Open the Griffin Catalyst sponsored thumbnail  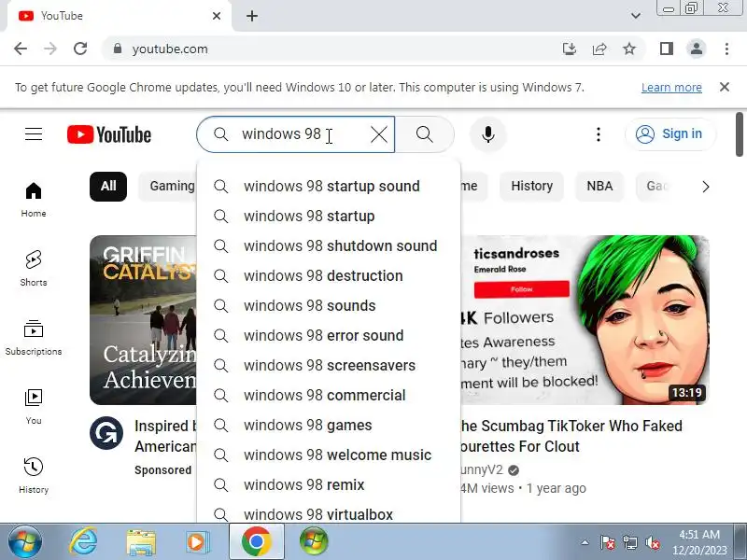143,320
